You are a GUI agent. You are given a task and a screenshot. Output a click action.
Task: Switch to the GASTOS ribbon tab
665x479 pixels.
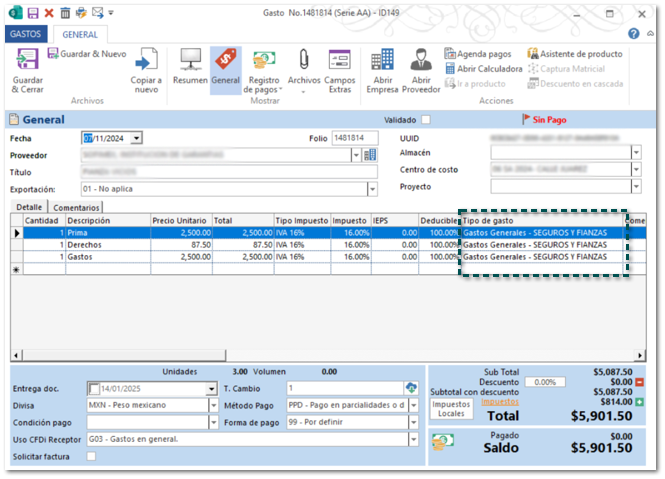[x=24, y=34]
